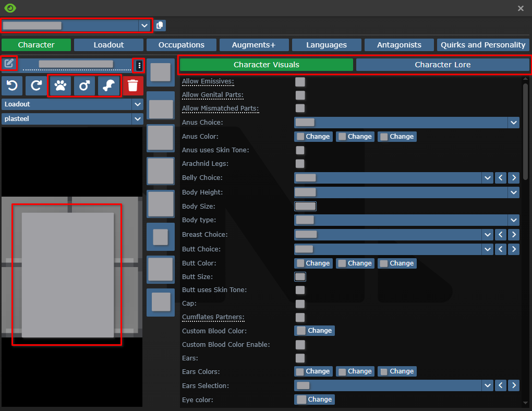
Task: Expand the Body Height dropdown
Action: pos(406,192)
